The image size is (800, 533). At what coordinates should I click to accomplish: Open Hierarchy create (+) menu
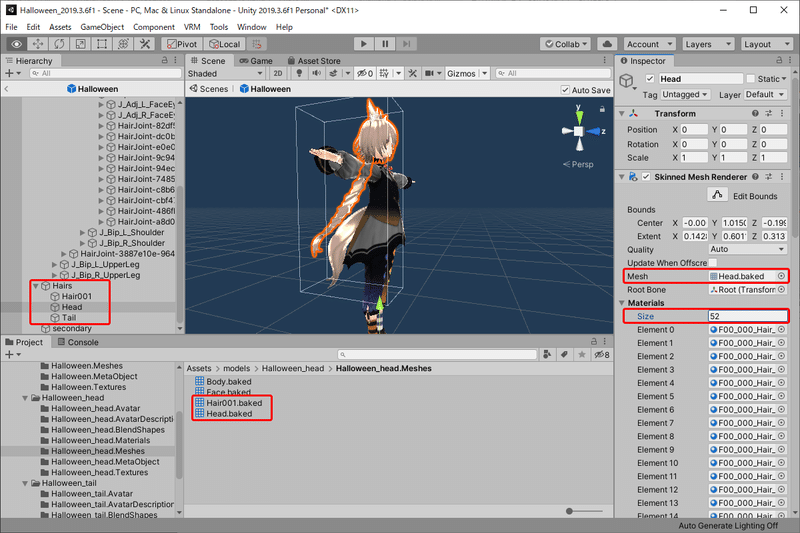(x=12, y=73)
